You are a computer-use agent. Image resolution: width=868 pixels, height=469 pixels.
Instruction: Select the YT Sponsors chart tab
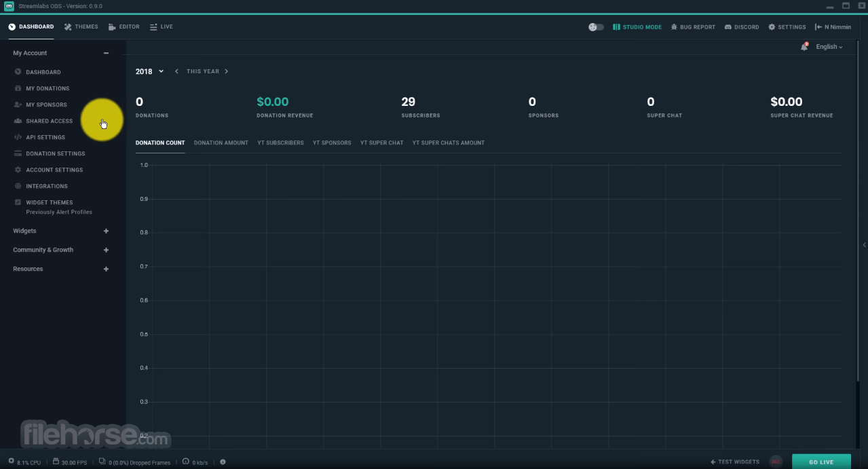click(332, 143)
